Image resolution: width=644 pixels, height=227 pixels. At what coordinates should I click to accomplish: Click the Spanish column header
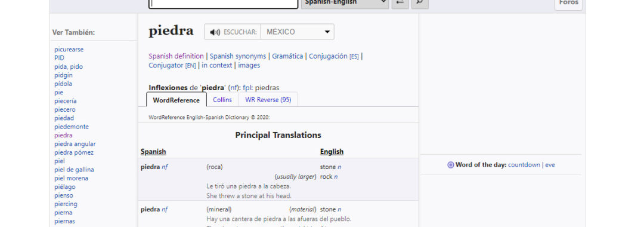click(x=153, y=152)
